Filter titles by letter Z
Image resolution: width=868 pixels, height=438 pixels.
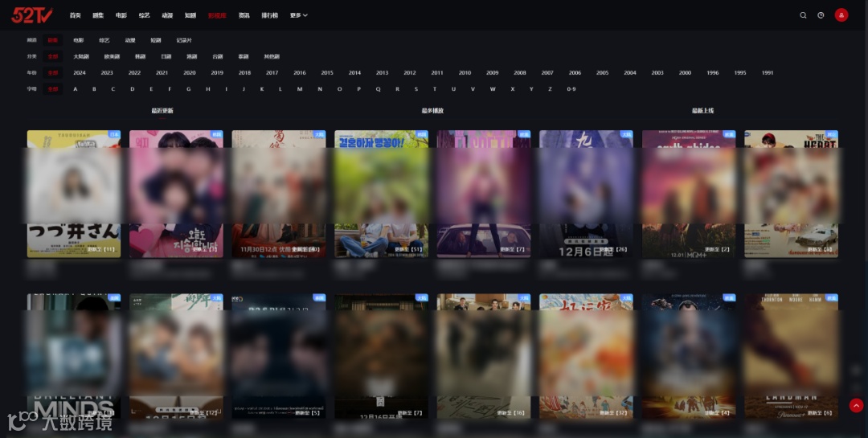click(x=550, y=89)
